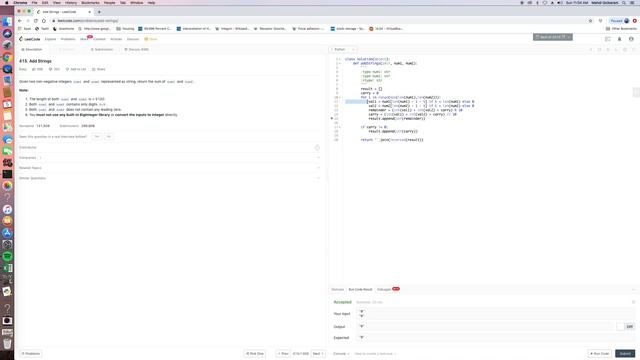Click the browser address bar
The image size is (640, 360).
(318, 21)
